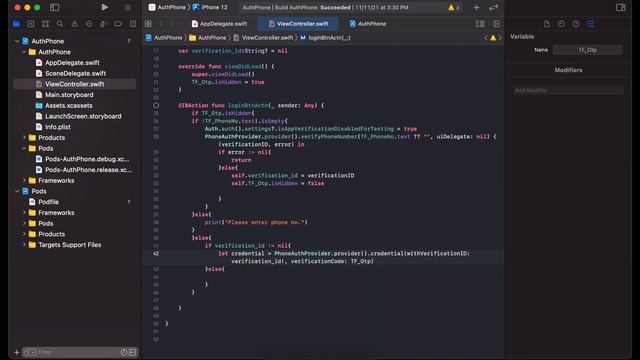Switch to the ViewController.swift tab
Viewport: 640px width, 360px height.
[298, 24]
